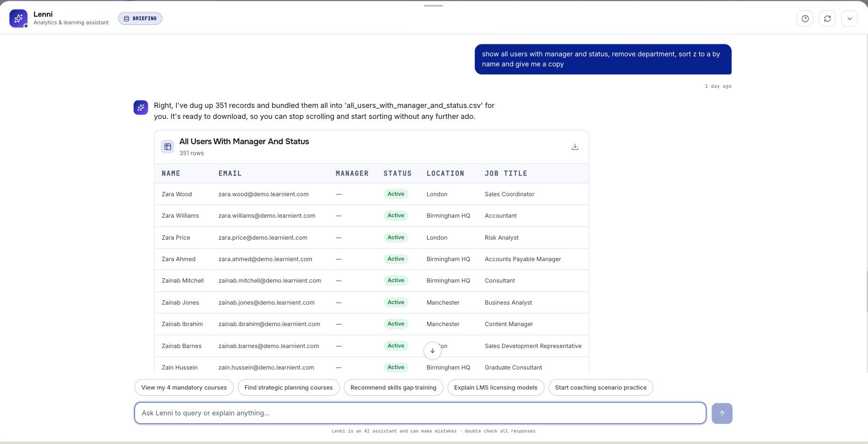868x444 pixels.
Task: Click the 'All Users With Manager And Status' title
Action: (x=244, y=141)
